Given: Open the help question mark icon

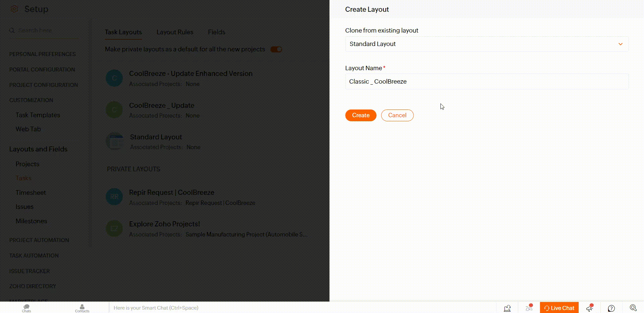Looking at the screenshot, I should [611, 308].
